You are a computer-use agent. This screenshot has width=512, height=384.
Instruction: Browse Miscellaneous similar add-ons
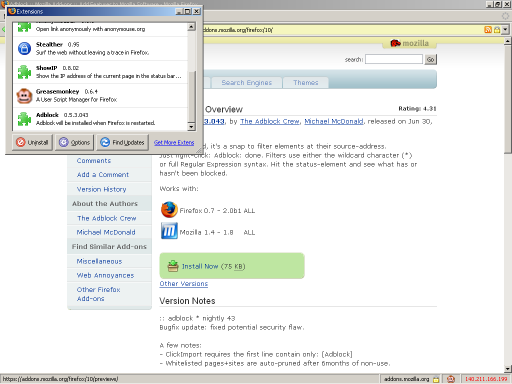tap(99, 261)
